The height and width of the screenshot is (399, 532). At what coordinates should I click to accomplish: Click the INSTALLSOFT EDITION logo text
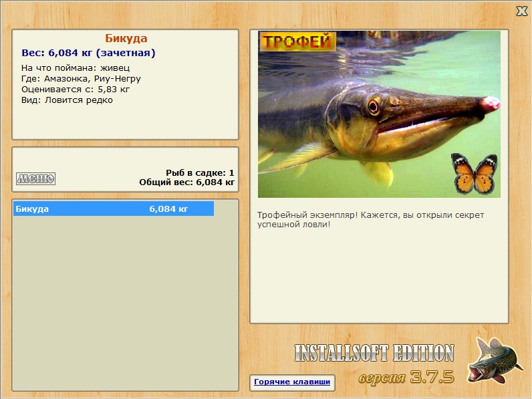click(374, 353)
